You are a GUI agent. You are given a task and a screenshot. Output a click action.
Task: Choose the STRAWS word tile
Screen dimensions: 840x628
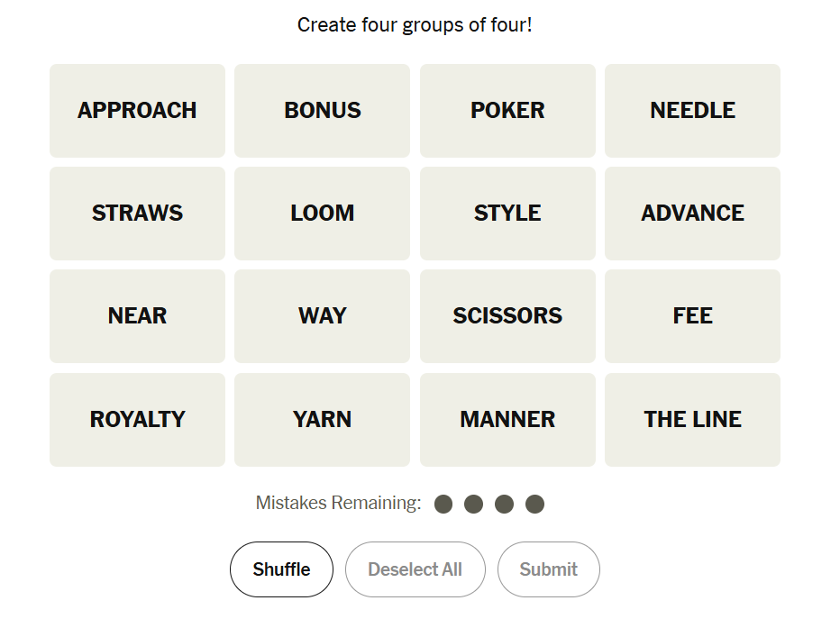coord(137,214)
